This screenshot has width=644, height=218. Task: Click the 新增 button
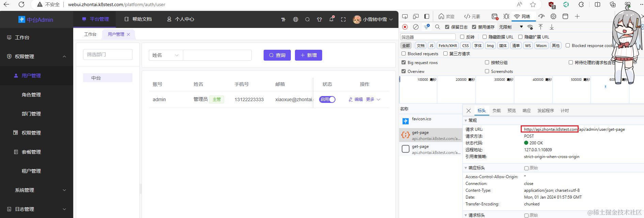[x=309, y=55]
